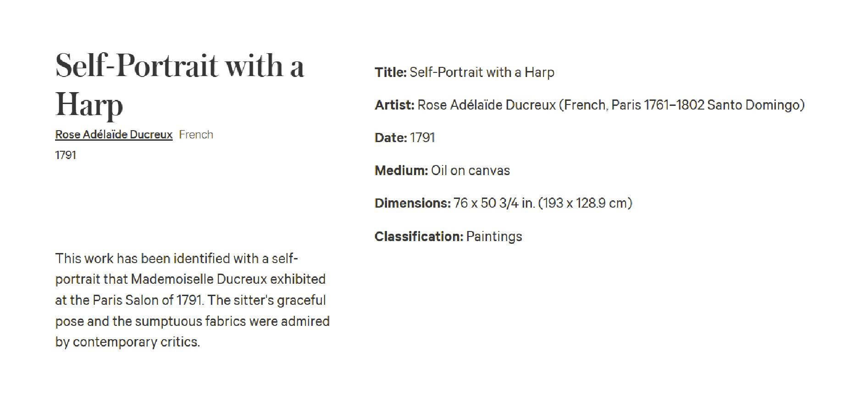Viewport: 868px width, 418px height.
Task: Click the Classification: label
Action: pyautogui.click(x=419, y=236)
